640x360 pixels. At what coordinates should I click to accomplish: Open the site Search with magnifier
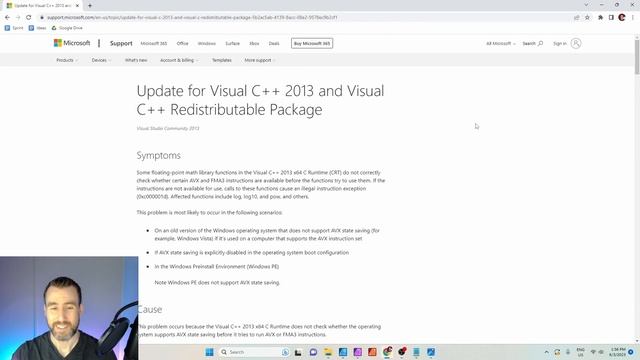pyautogui.click(x=533, y=43)
